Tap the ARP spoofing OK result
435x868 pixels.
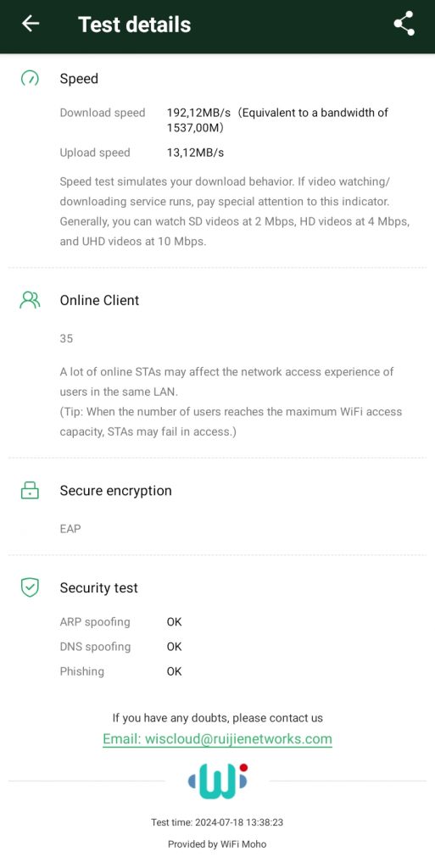[x=174, y=621]
